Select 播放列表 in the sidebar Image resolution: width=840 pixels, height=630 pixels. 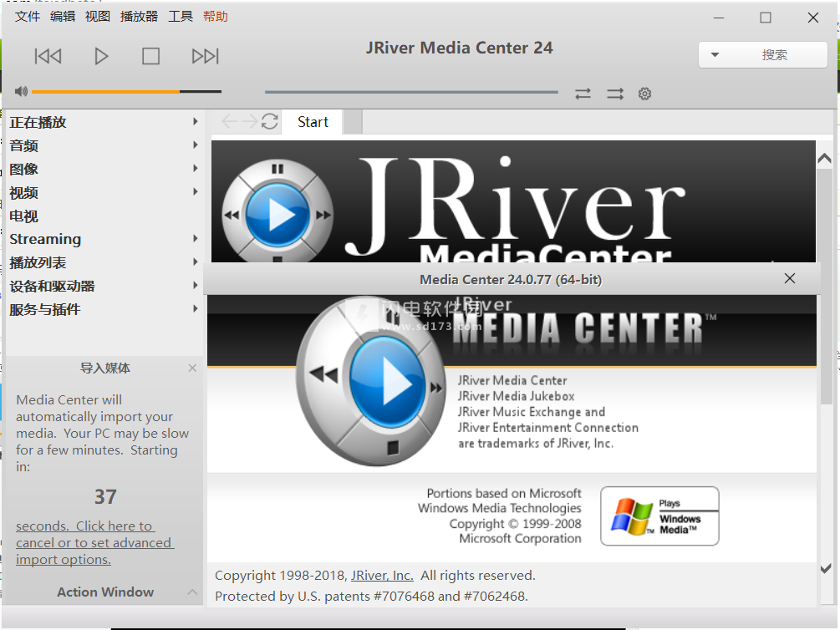38,262
